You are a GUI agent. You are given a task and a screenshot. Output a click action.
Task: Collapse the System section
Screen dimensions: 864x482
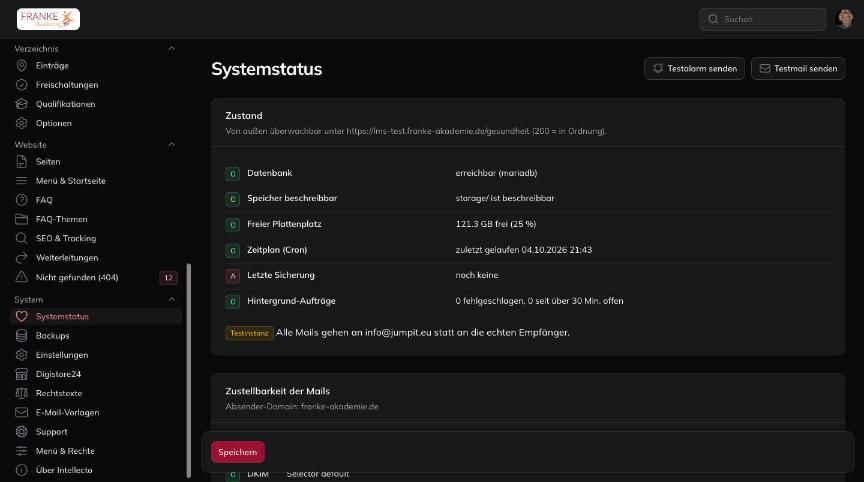171,299
